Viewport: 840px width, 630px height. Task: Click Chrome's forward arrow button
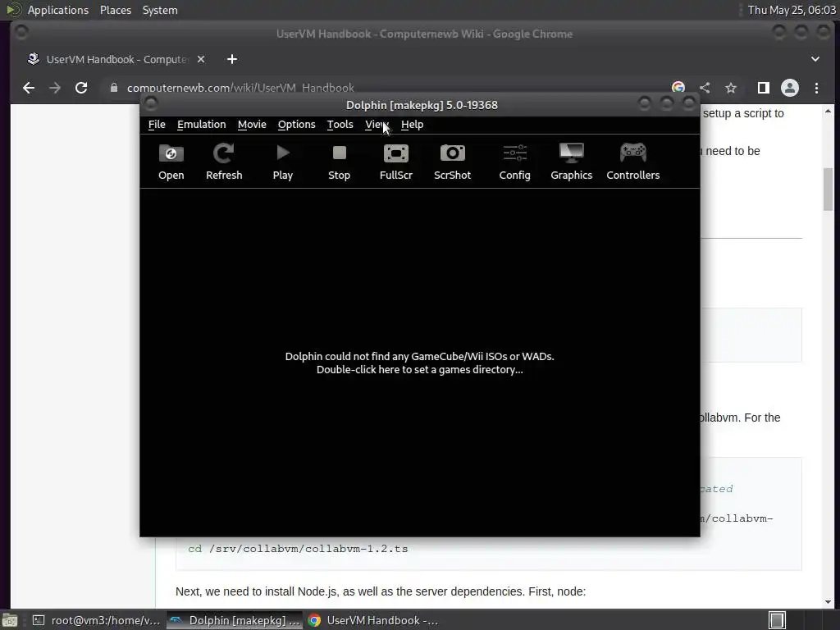pyautogui.click(x=55, y=88)
